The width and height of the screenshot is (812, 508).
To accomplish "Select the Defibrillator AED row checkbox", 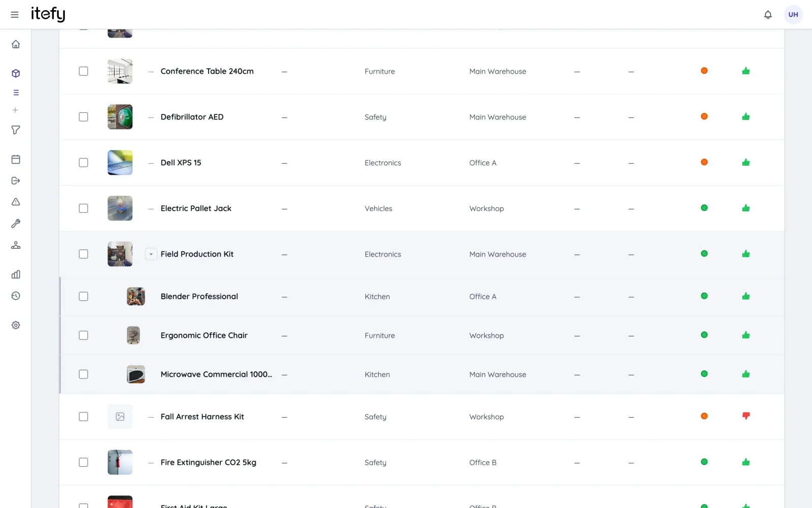I will pyautogui.click(x=84, y=117).
